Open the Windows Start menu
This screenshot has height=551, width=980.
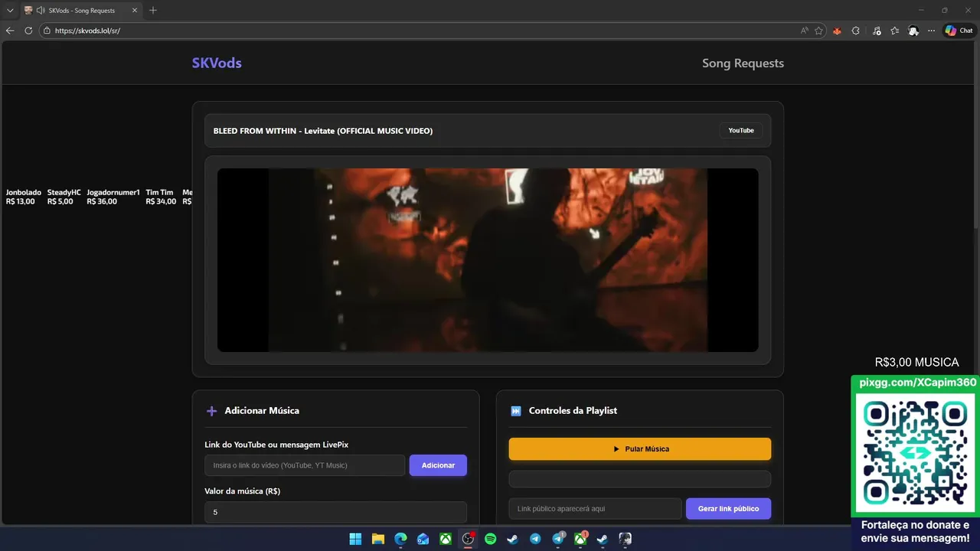click(355, 539)
